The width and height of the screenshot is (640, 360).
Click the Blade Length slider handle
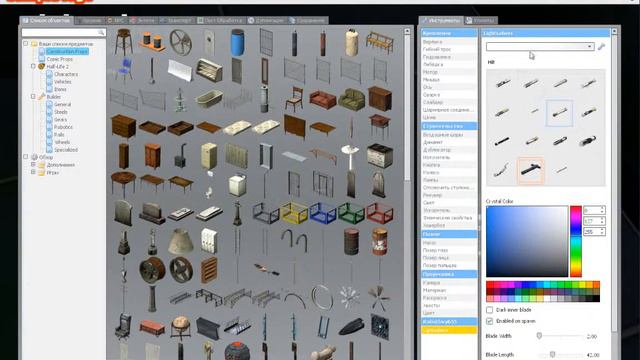[552, 354]
